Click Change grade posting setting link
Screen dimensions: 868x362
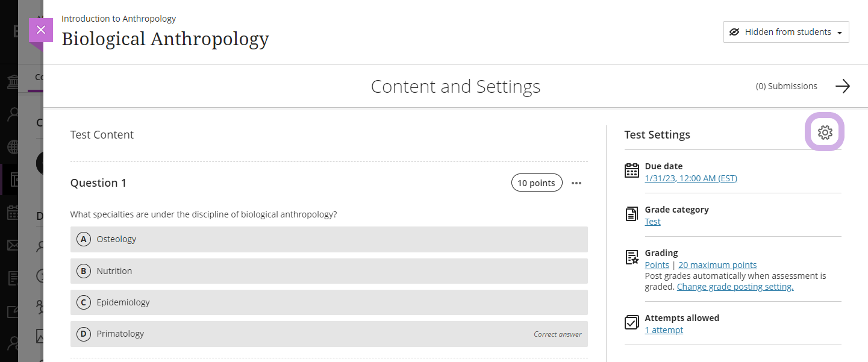click(735, 287)
